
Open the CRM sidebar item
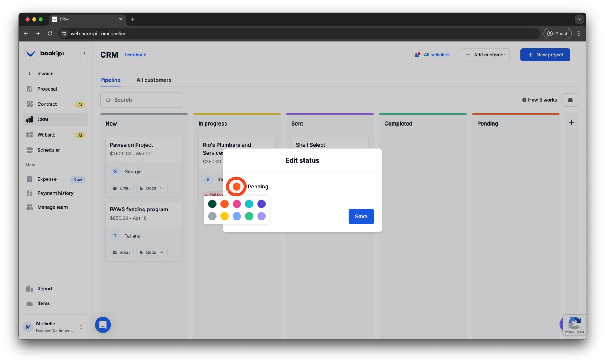pyautogui.click(x=55, y=119)
